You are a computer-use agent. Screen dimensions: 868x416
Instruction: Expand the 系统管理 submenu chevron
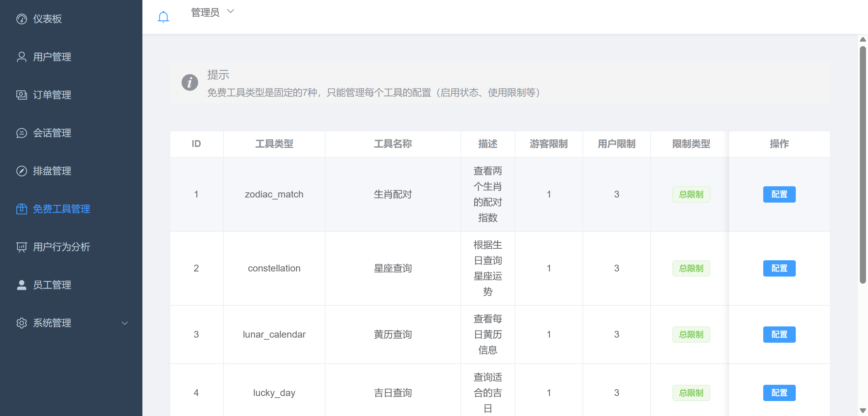coord(124,323)
